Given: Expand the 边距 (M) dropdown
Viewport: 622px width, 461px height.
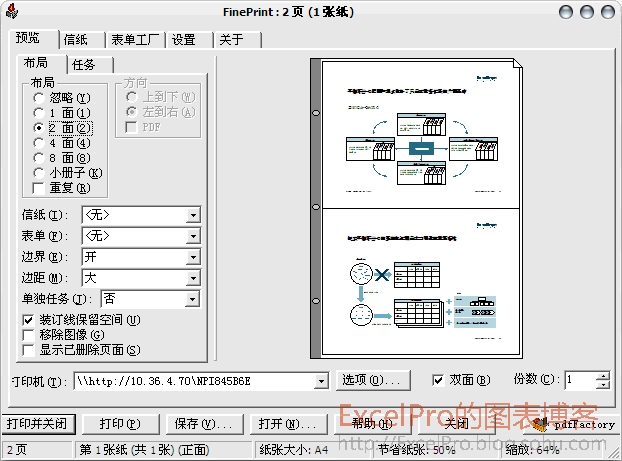Looking at the screenshot, I should [x=193, y=278].
